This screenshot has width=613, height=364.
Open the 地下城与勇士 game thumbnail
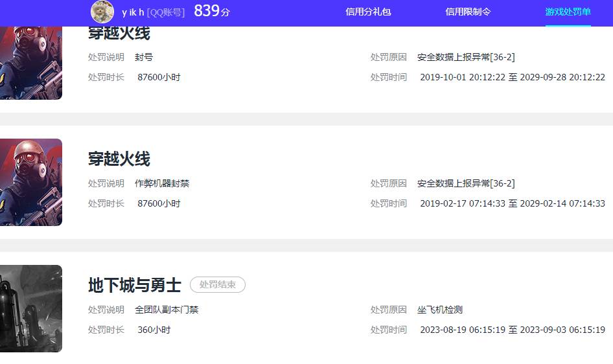click(x=31, y=308)
